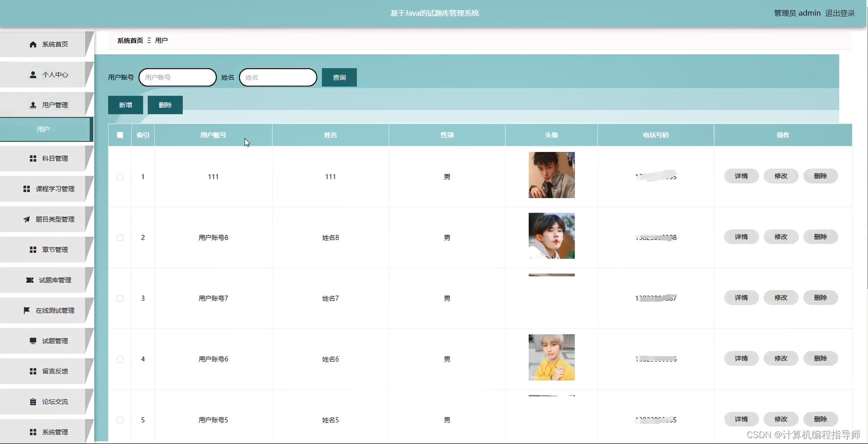Click the 用户账号 column header
The height and width of the screenshot is (444, 868).
[213, 135]
